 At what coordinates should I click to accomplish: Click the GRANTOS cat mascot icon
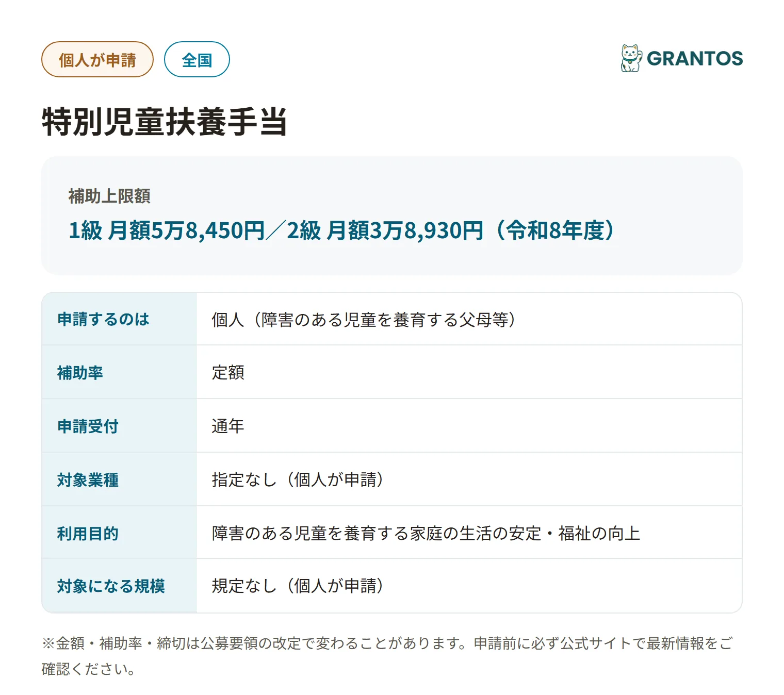click(631, 58)
